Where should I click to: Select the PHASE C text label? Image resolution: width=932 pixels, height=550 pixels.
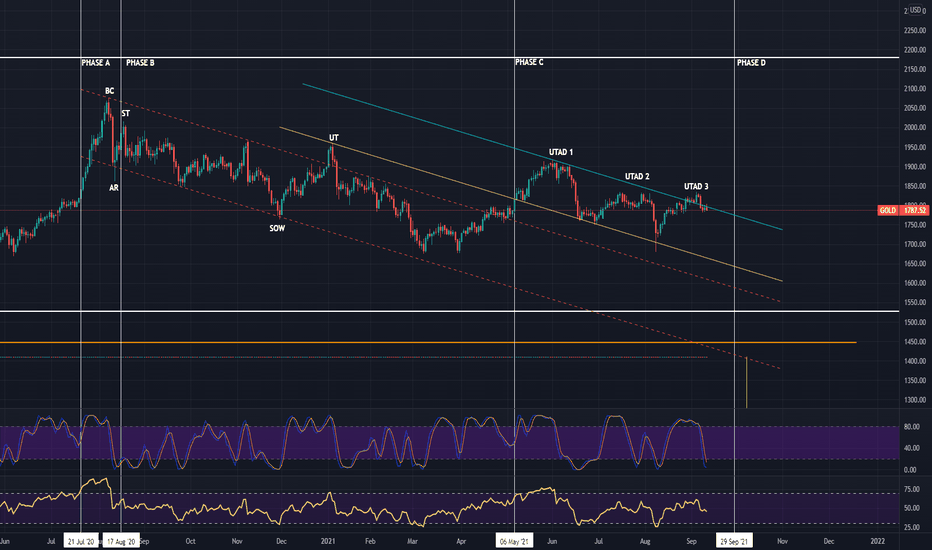pyautogui.click(x=529, y=62)
